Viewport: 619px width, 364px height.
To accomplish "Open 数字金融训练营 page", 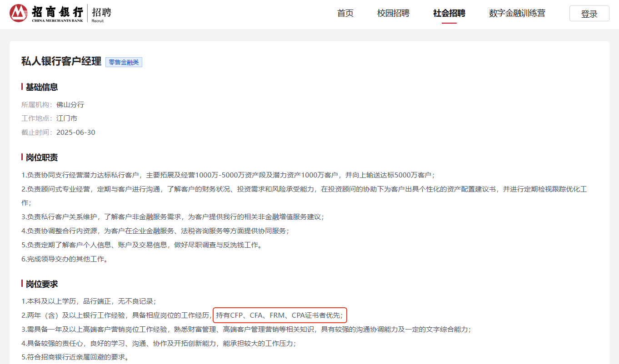I will pyautogui.click(x=517, y=13).
